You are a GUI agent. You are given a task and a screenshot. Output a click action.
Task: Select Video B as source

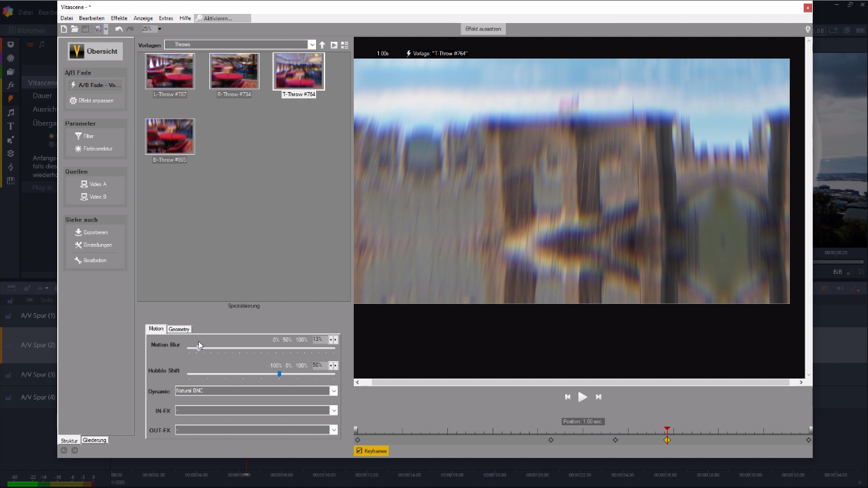95,196
